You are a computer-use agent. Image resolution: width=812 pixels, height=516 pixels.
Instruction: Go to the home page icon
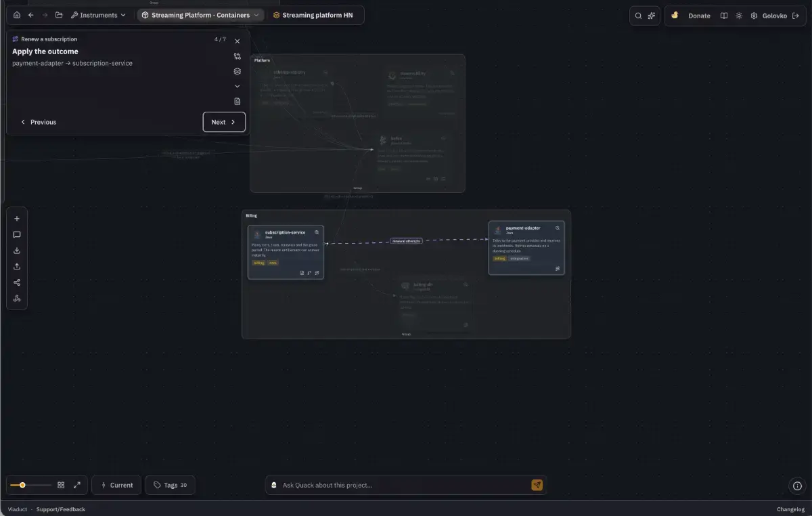coord(17,15)
